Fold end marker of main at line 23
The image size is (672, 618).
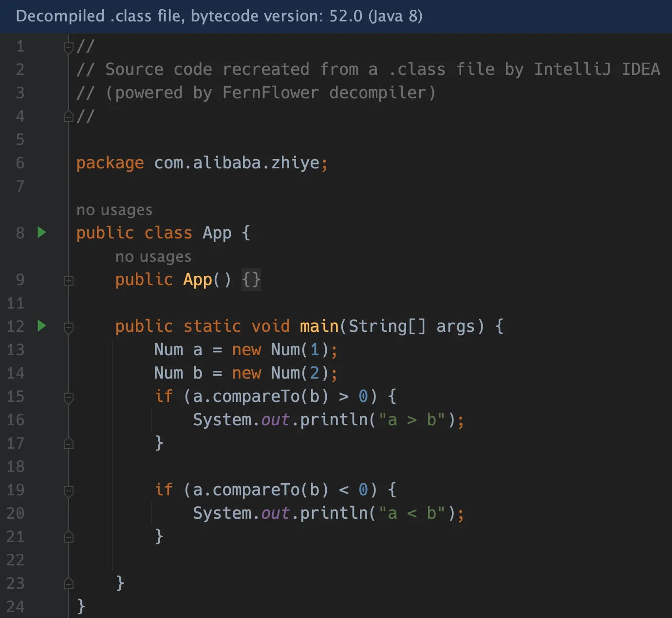pos(69,583)
